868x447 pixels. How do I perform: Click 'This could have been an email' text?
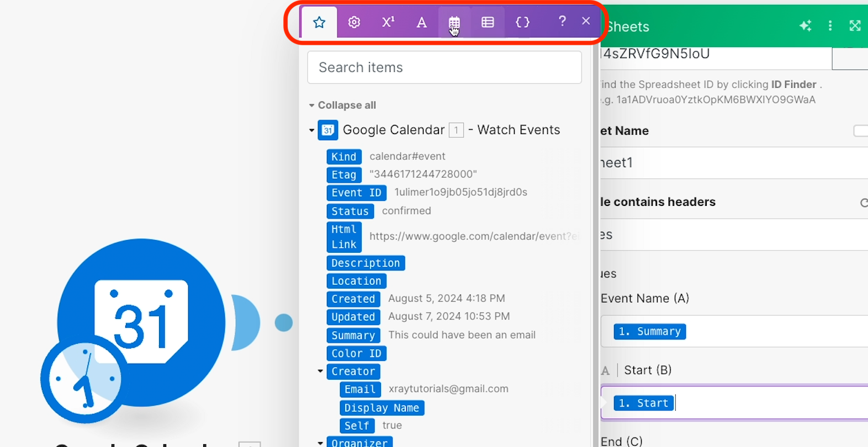coord(462,335)
